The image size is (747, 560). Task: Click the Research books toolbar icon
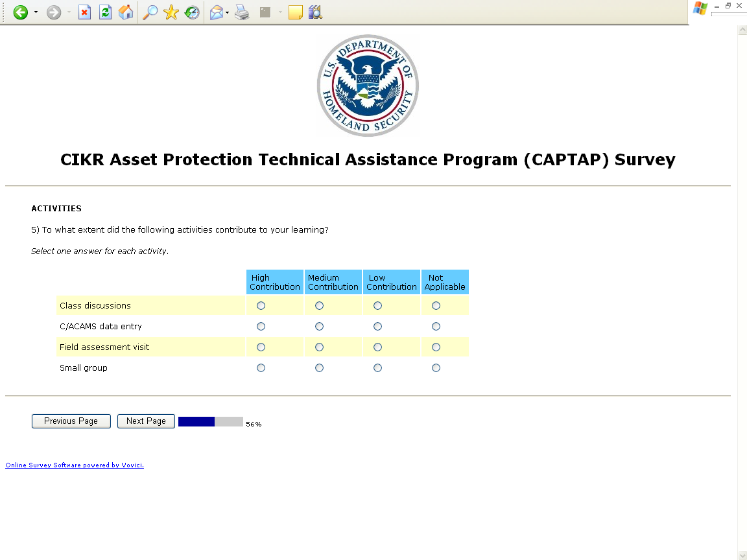316,12
